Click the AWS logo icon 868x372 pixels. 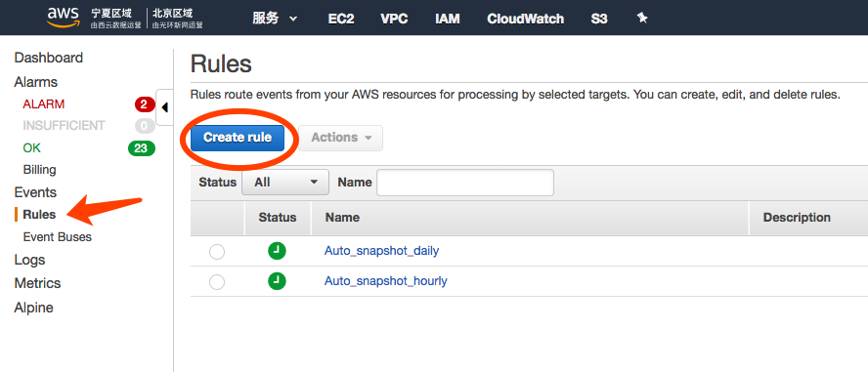[63, 18]
